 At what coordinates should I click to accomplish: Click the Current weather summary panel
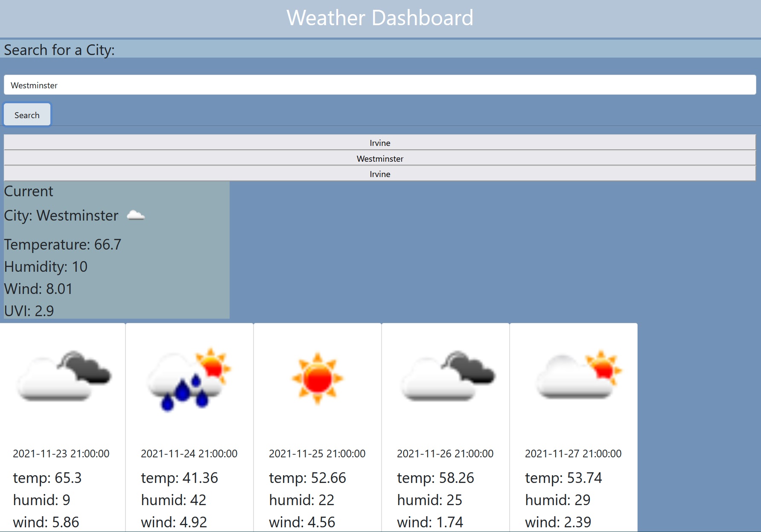115,250
